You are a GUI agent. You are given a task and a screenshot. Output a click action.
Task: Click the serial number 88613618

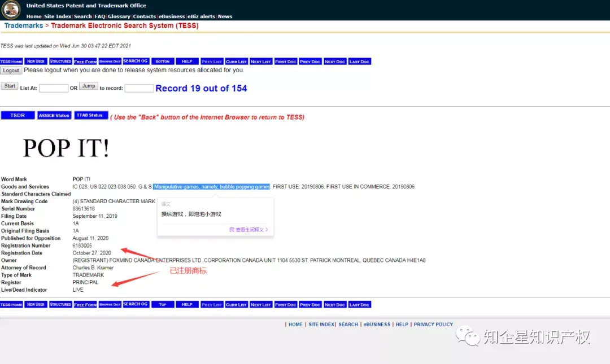coord(84,209)
